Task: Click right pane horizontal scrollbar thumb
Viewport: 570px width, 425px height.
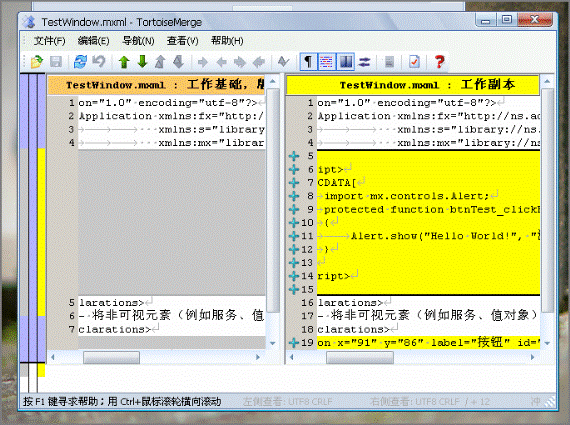Action: (x=360, y=357)
